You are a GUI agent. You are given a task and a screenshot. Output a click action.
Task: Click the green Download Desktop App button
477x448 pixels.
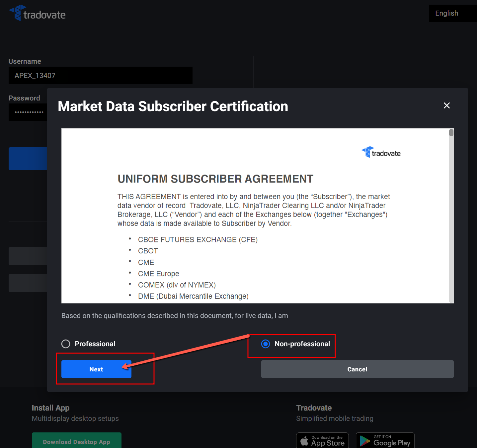point(76,441)
